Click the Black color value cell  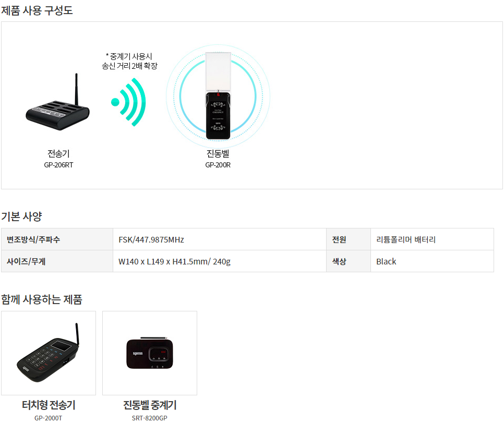click(x=432, y=261)
